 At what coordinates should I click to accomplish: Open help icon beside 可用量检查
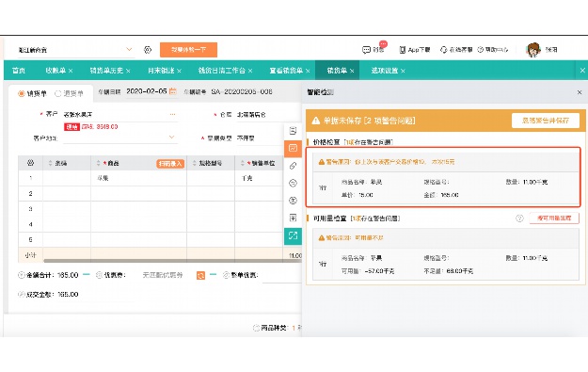click(519, 218)
